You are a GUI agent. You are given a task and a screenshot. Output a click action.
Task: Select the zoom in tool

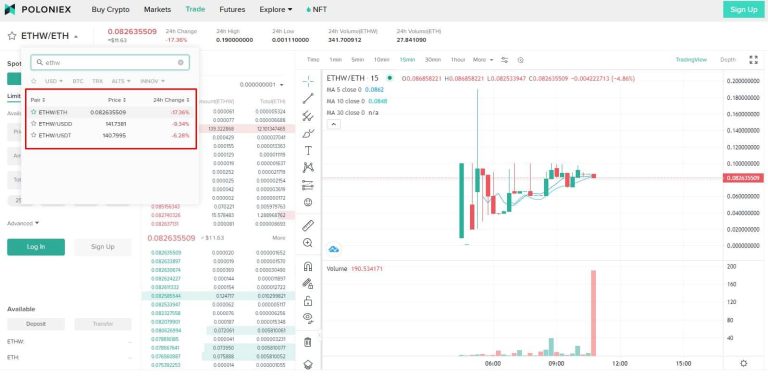[x=308, y=243]
